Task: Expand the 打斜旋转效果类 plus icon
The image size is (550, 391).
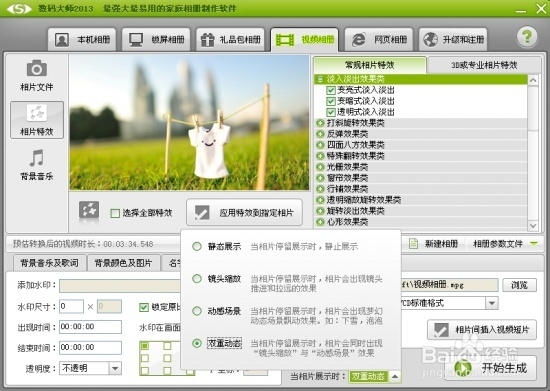Action: 320,123
